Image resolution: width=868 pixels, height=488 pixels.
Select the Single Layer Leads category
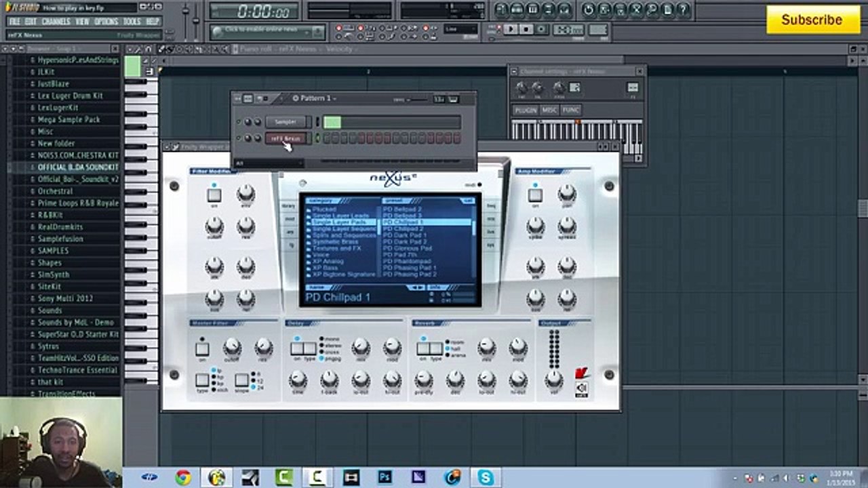pyautogui.click(x=341, y=216)
